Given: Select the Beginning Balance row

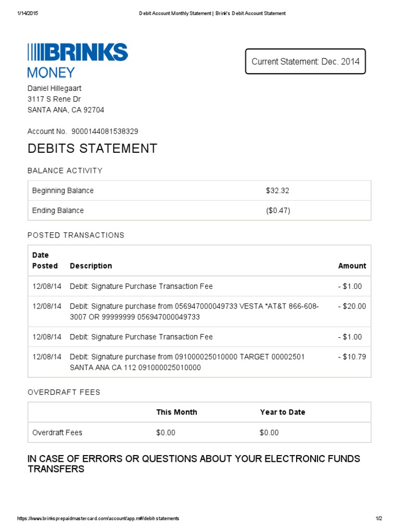Looking at the screenshot, I should [199, 191].
